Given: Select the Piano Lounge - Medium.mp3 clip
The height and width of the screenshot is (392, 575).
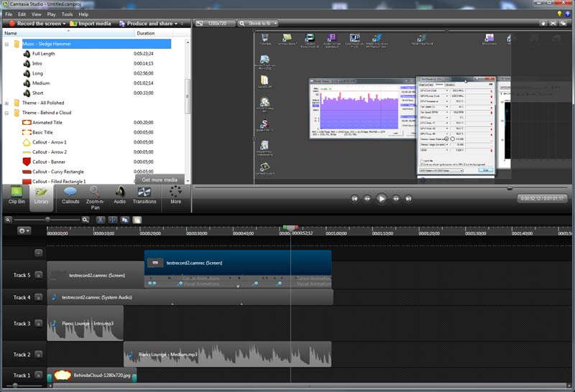Looking at the screenshot, I should (x=227, y=354).
